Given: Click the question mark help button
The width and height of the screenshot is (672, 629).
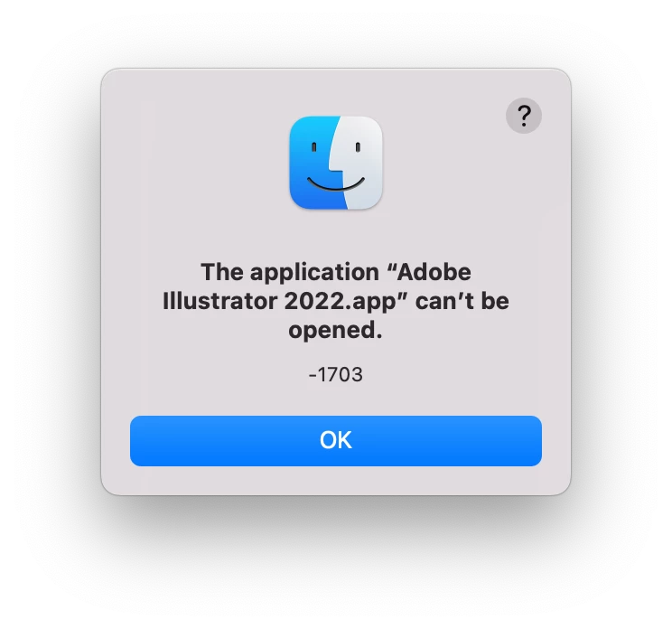Looking at the screenshot, I should coord(523,116).
